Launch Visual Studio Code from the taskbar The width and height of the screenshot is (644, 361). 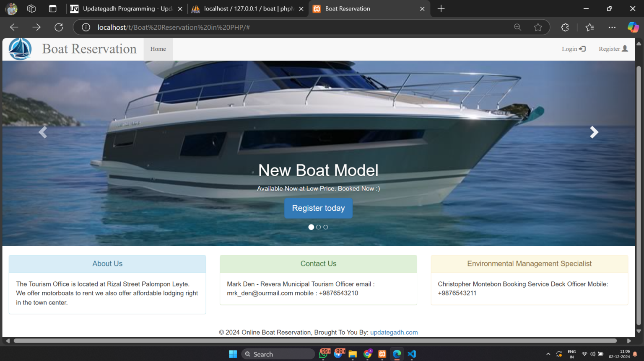(x=411, y=354)
